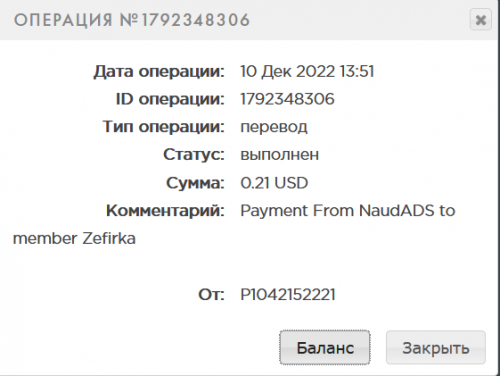Click the ID операции label
The width and height of the screenshot is (500, 376).
(170, 99)
